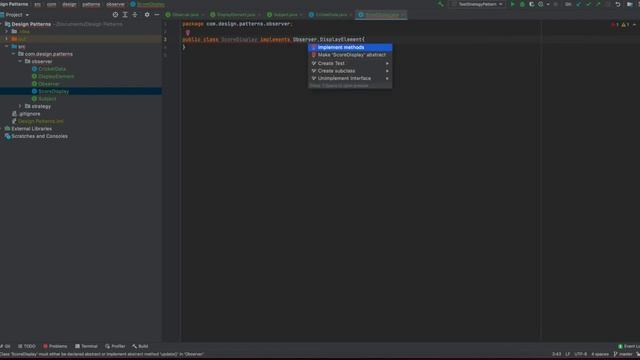Expand the External Libraries node
Screen dimensions: 640x360
point(2,129)
